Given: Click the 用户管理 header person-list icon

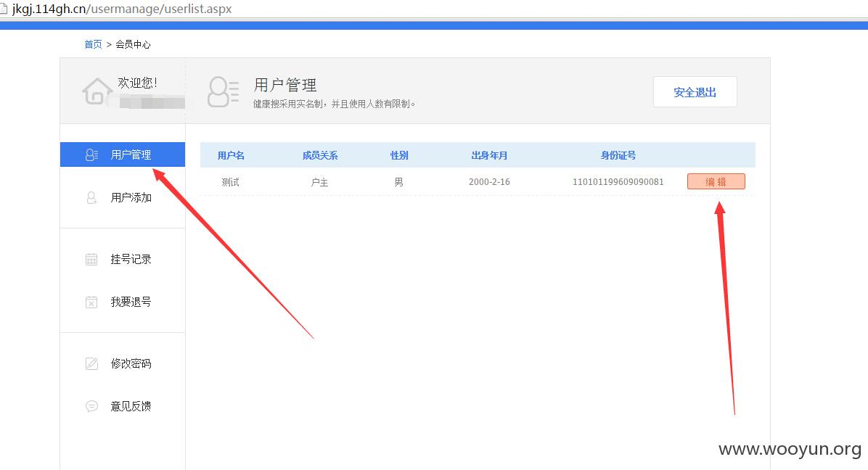Looking at the screenshot, I should [223, 92].
